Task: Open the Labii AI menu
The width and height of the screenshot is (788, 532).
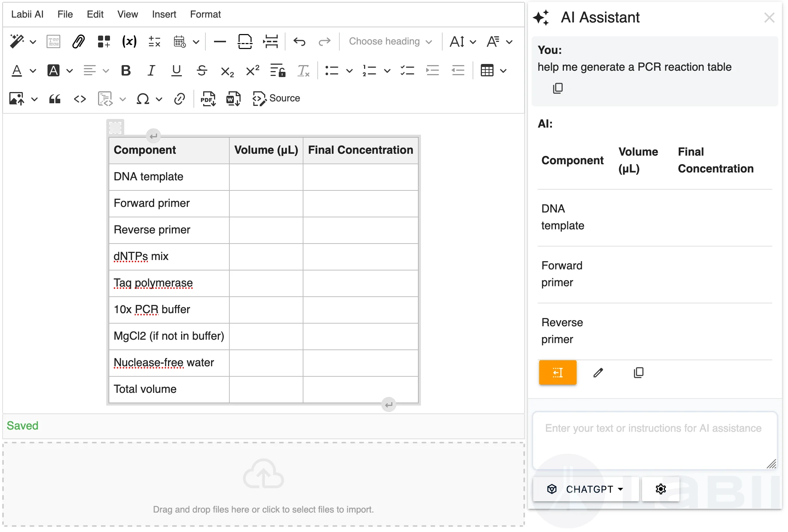Action: (x=27, y=14)
